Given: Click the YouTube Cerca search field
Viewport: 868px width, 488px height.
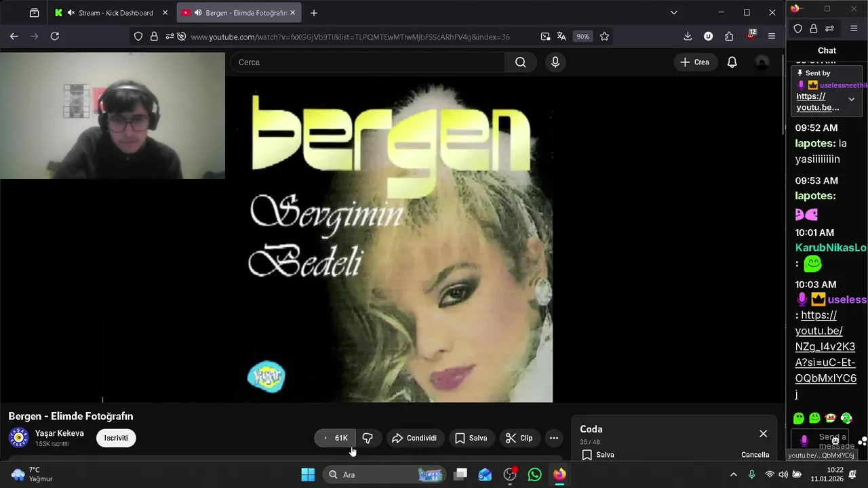Looking at the screenshot, I should 368,62.
